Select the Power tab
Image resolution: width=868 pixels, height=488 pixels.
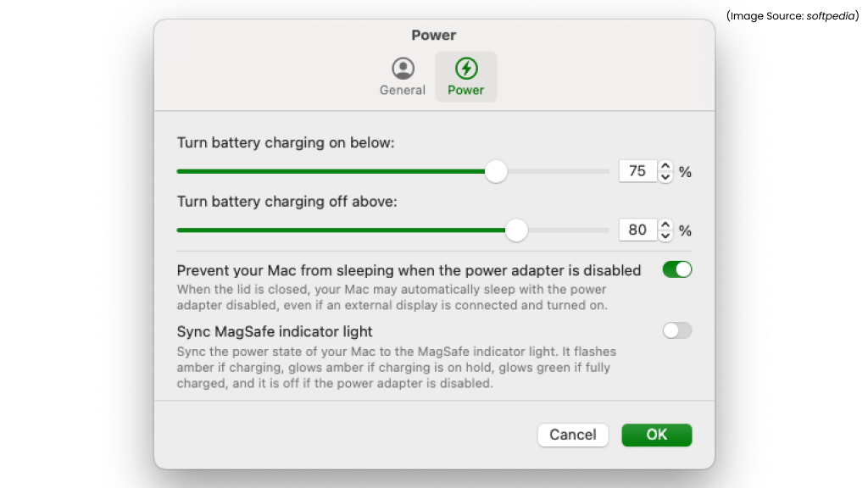465,76
